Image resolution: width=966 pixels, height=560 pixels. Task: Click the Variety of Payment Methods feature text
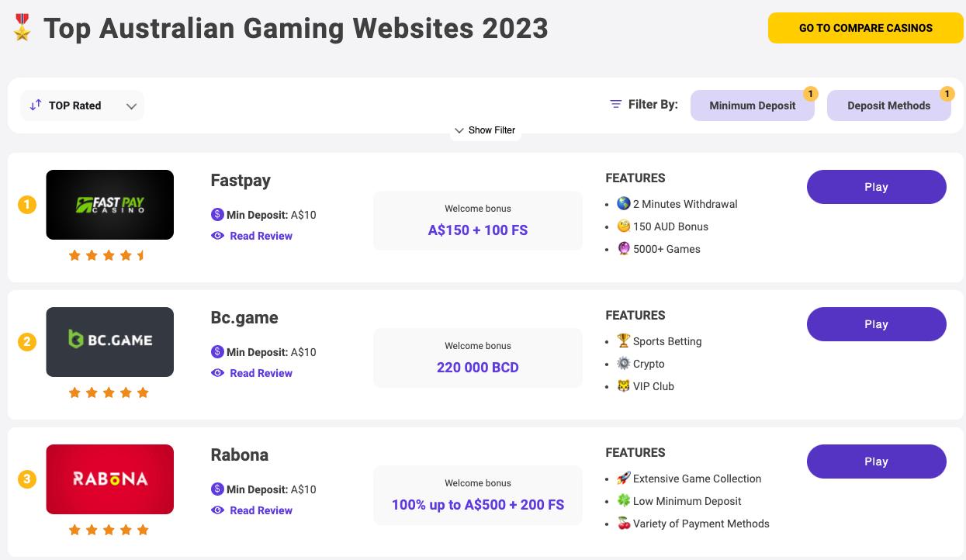(x=701, y=524)
